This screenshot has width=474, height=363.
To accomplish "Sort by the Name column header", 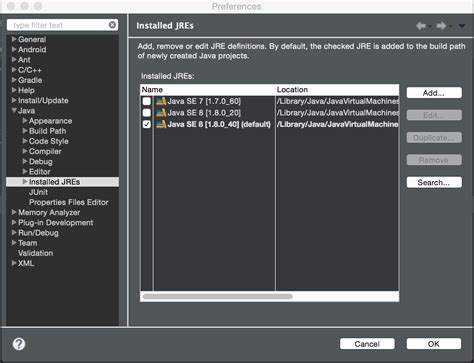I will pyautogui.click(x=208, y=90).
